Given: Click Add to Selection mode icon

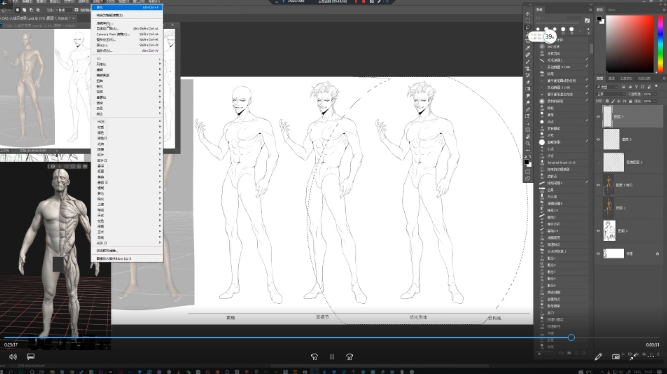Looking at the screenshot, I should click(24, 9).
